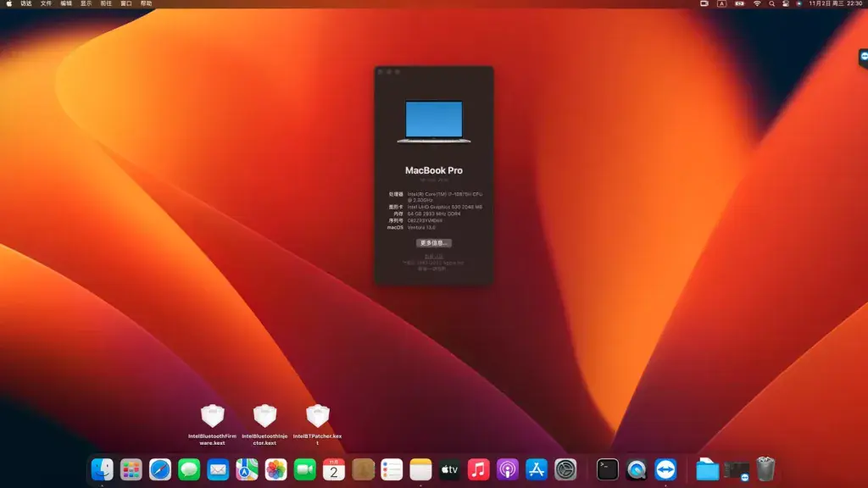Viewport: 868px width, 488px height.
Task: Open the 编辑 menu
Action: [x=66, y=4]
